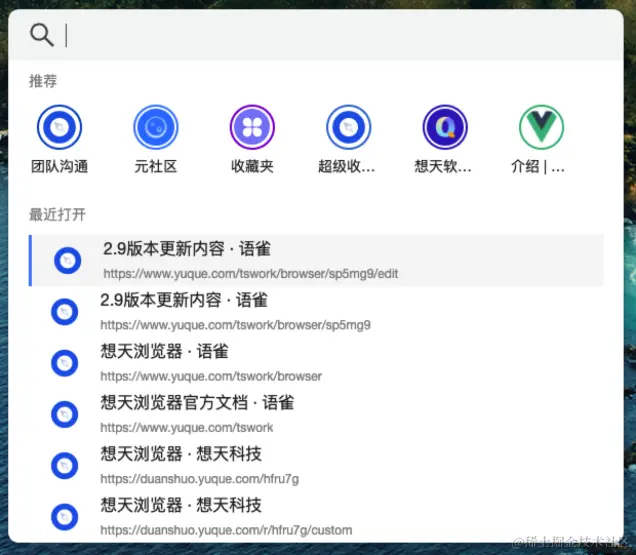The height and width of the screenshot is (555, 636).
Task: Click the 想天软... label
Action: point(443,166)
